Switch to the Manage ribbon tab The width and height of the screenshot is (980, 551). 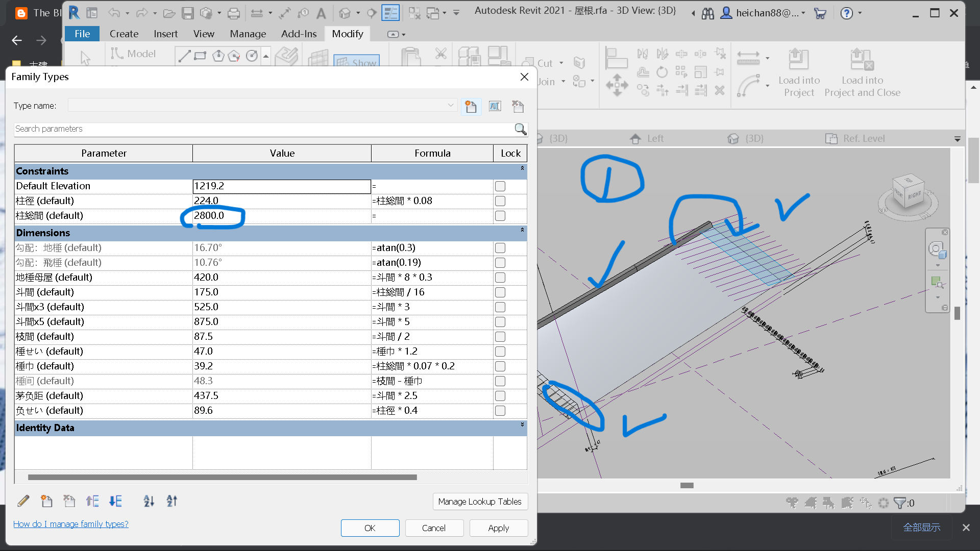pyautogui.click(x=248, y=34)
